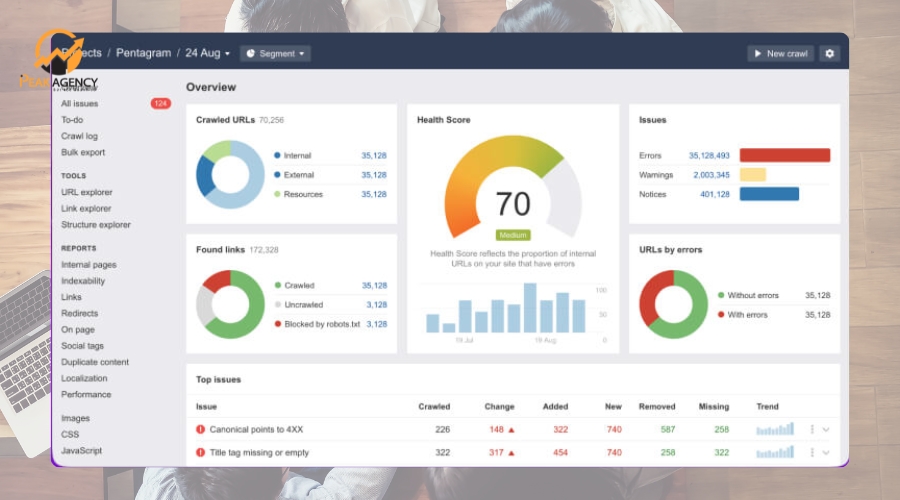Sort by Crawled column header
This screenshot has width=900, height=500.
pos(434,406)
